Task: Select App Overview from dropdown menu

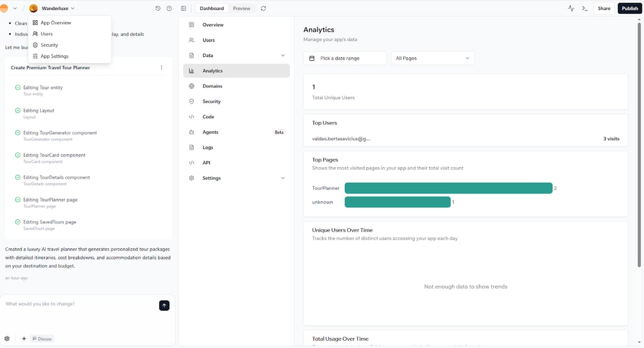Action: [x=69, y=23]
